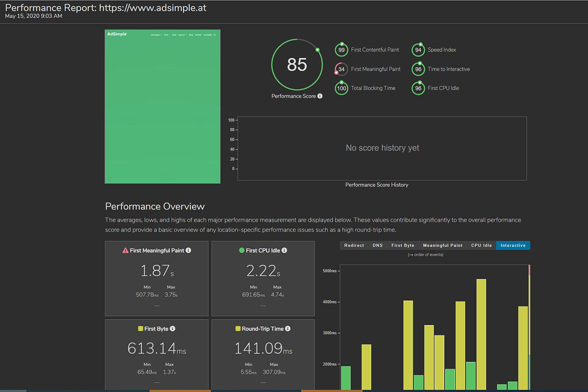Open info icon on First Meaningful Paint card
588x392 pixels.
(189, 250)
